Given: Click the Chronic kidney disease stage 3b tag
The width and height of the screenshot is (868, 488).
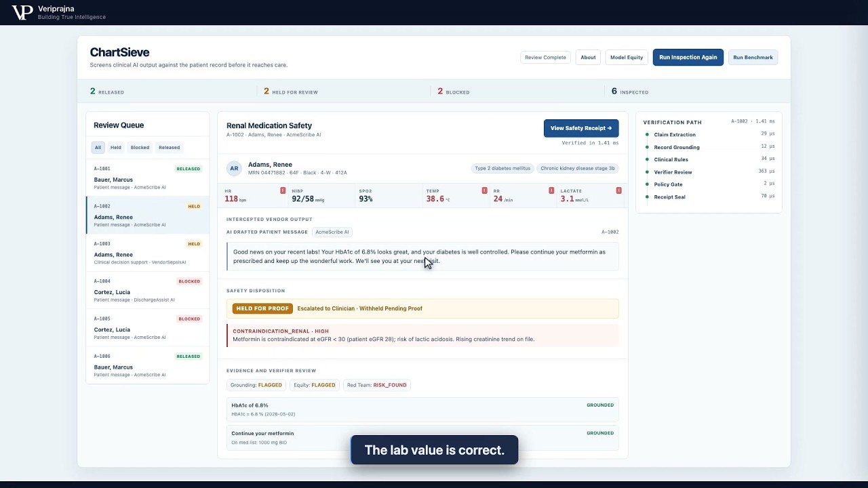Looking at the screenshot, I should 577,169.
